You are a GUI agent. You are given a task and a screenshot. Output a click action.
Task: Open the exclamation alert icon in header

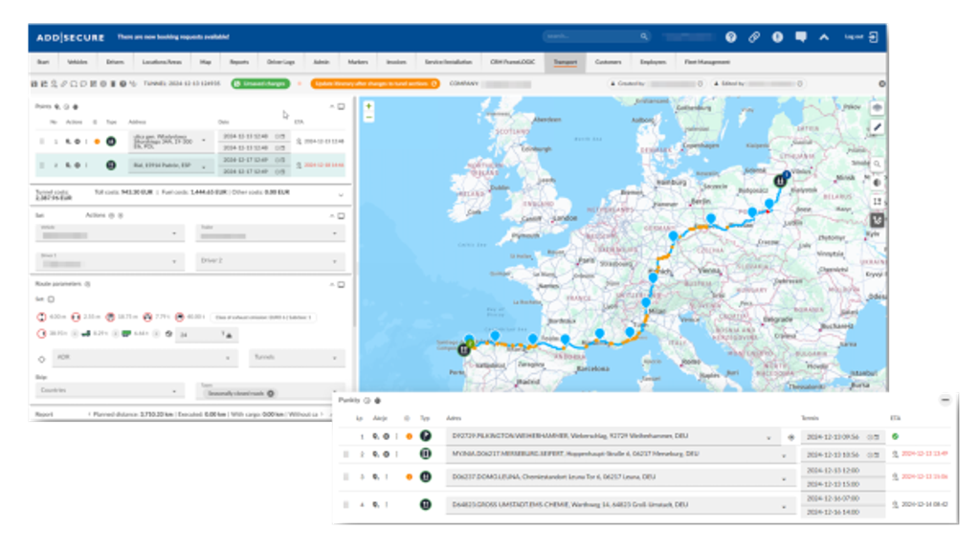point(777,37)
